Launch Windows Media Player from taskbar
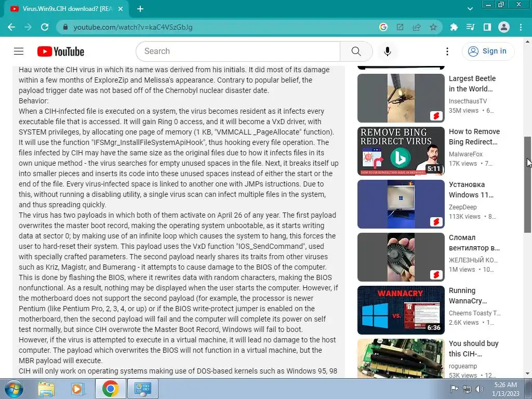 (78, 389)
